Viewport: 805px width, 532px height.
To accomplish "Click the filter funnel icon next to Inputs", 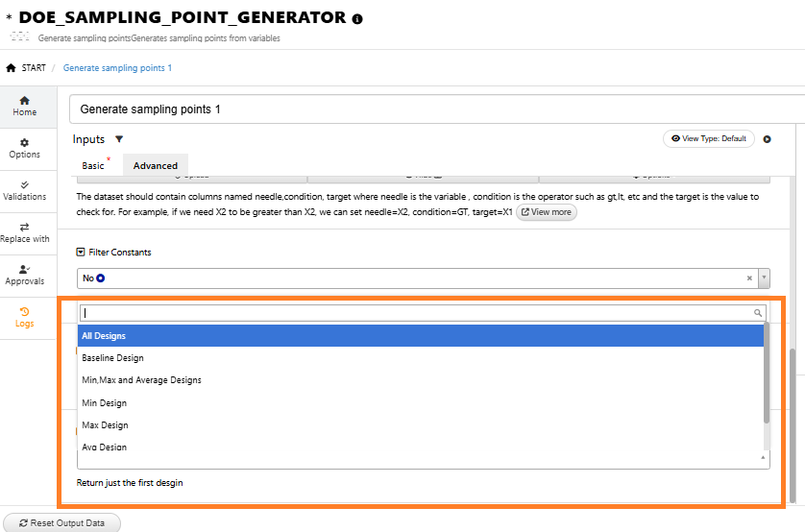I will click(x=119, y=139).
